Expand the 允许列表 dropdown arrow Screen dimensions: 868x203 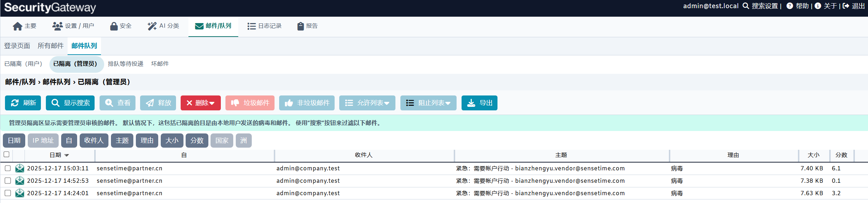tap(387, 103)
